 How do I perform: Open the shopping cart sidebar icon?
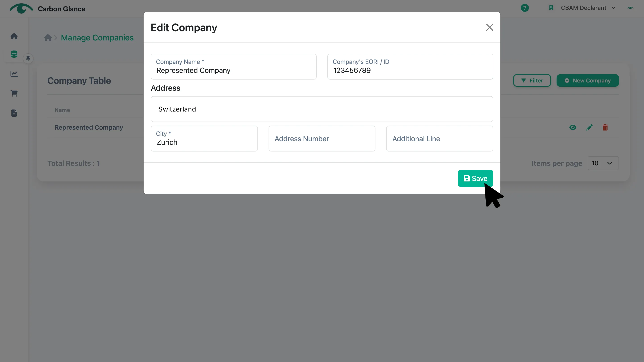click(x=14, y=93)
